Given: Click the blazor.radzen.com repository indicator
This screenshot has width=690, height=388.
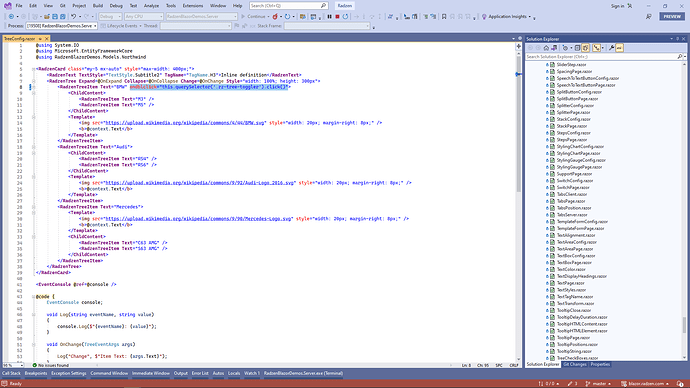Looking at the screenshot, I should [x=645, y=384].
